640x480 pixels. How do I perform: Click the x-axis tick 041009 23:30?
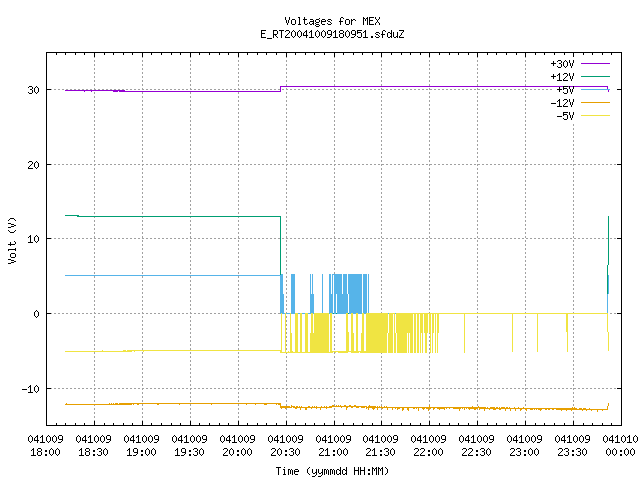click(572, 446)
